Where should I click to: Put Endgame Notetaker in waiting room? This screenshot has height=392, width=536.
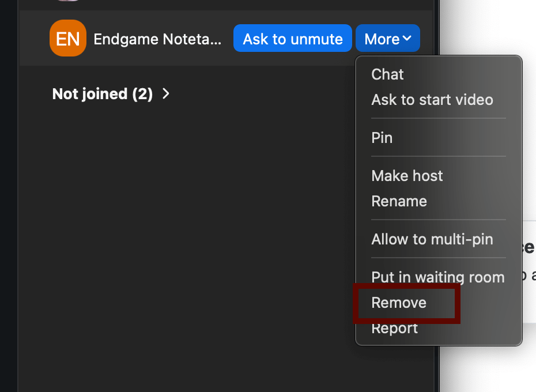pos(437,277)
